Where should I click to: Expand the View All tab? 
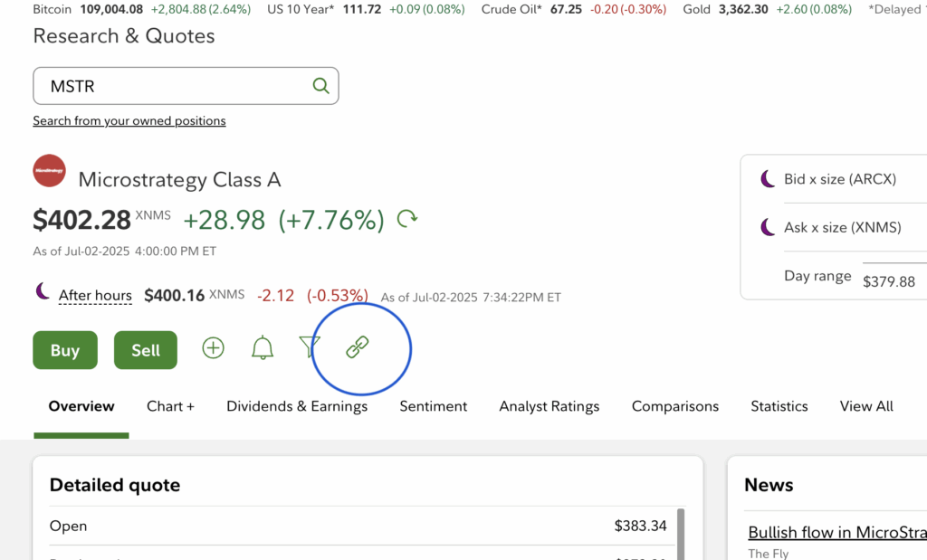(866, 406)
